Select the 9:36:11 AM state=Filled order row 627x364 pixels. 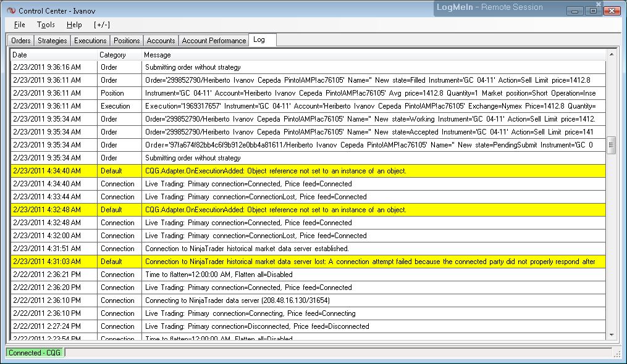(308, 80)
